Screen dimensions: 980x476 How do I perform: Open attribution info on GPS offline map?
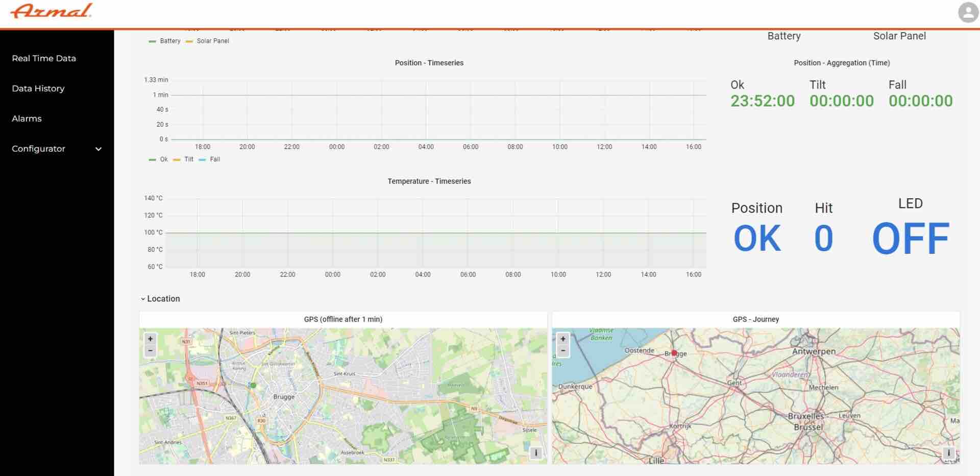click(535, 453)
